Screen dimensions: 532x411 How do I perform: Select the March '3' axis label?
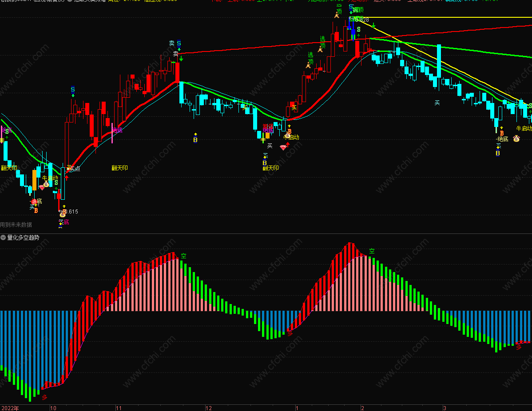445,408
